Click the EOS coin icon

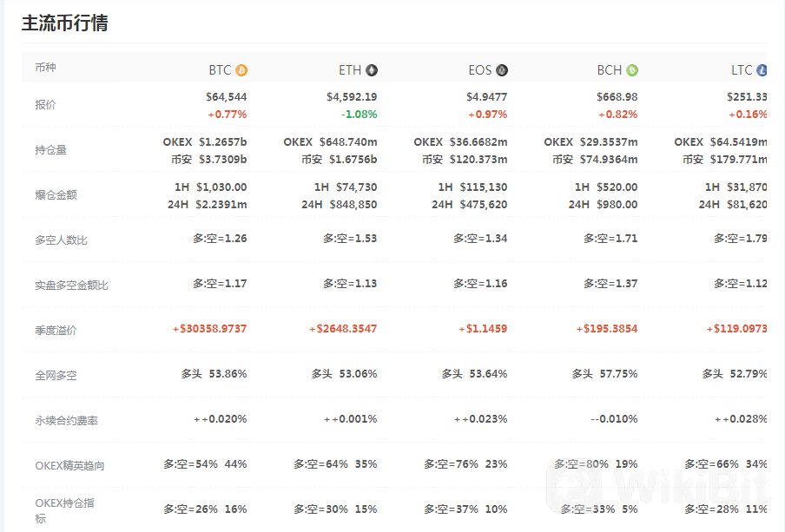tap(502, 70)
